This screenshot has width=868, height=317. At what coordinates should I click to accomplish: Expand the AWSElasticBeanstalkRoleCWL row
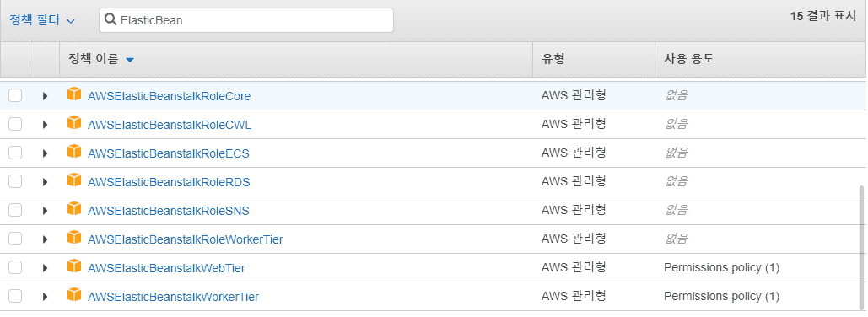(46, 125)
